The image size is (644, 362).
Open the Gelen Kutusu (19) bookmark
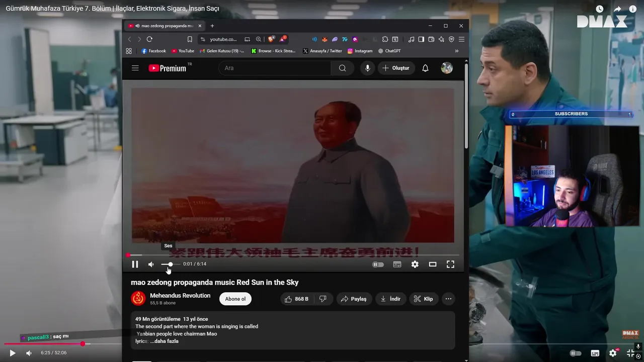coord(222,51)
